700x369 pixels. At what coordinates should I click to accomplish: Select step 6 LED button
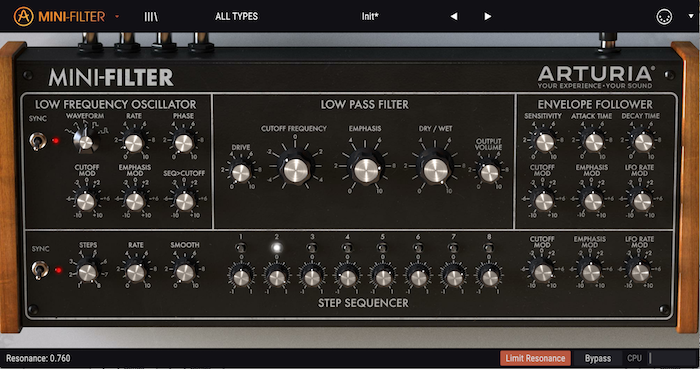coord(418,247)
